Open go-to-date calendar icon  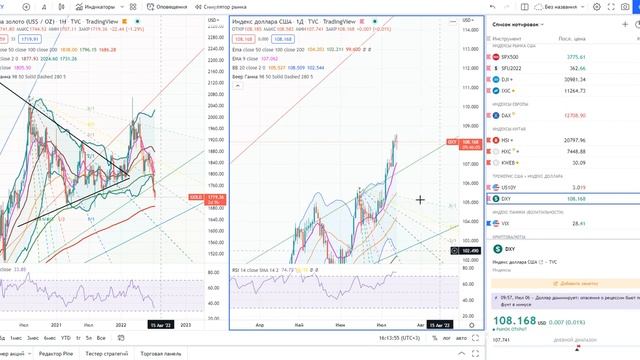(121, 338)
